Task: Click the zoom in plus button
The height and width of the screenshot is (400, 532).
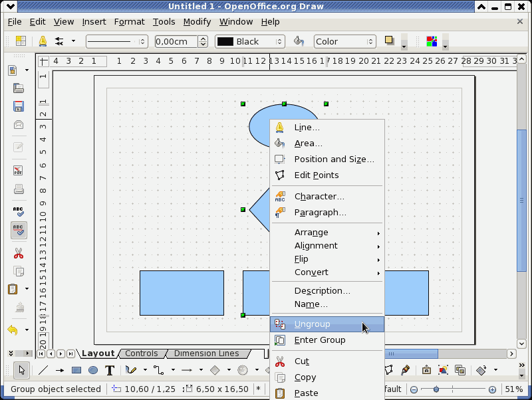Action: (492, 389)
